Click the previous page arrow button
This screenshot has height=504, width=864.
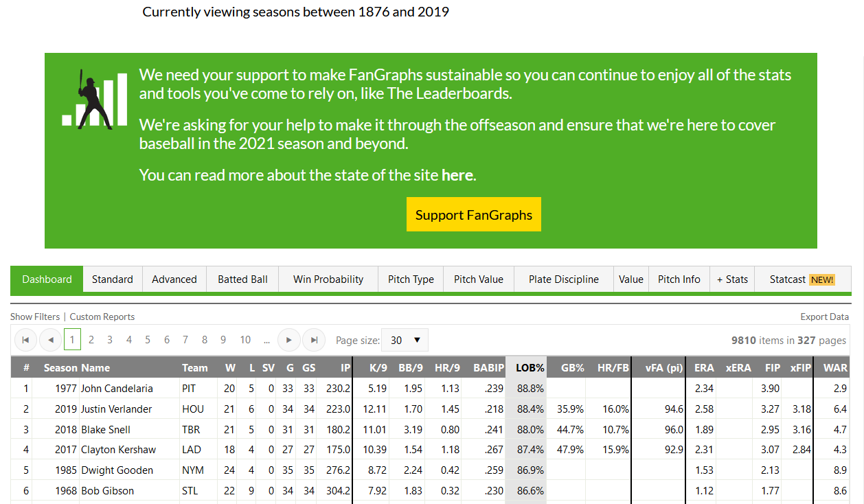(50, 340)
